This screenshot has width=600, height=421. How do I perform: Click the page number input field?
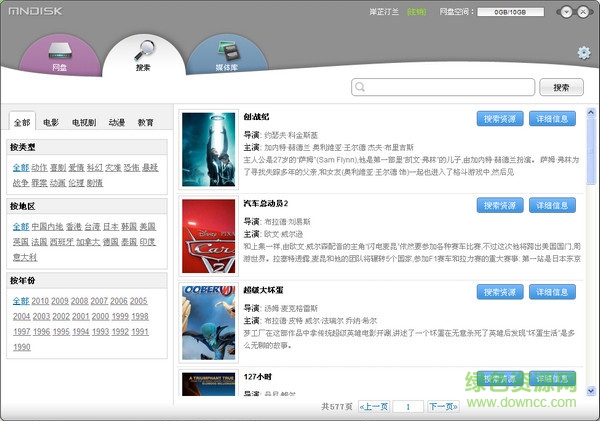407,407
